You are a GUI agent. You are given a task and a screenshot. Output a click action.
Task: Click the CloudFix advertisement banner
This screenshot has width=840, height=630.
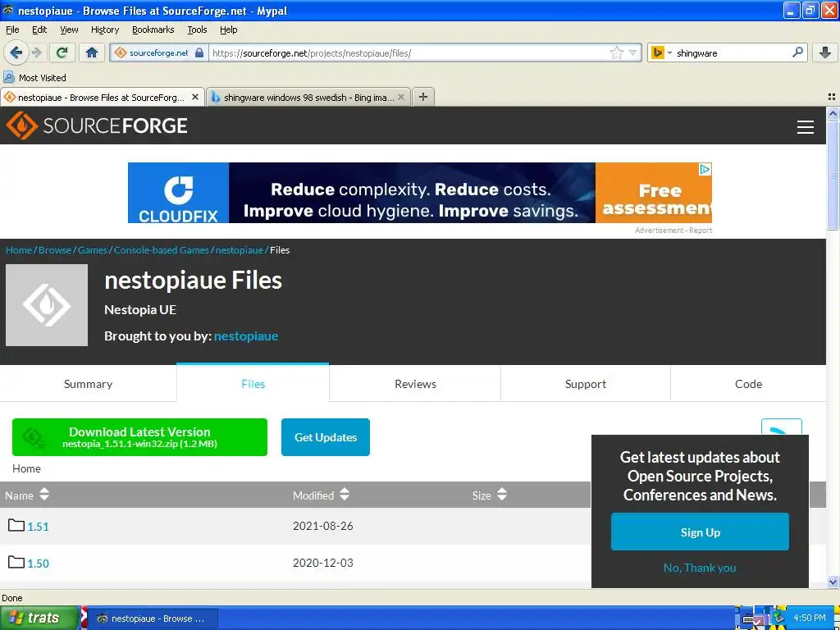point(419,193)
